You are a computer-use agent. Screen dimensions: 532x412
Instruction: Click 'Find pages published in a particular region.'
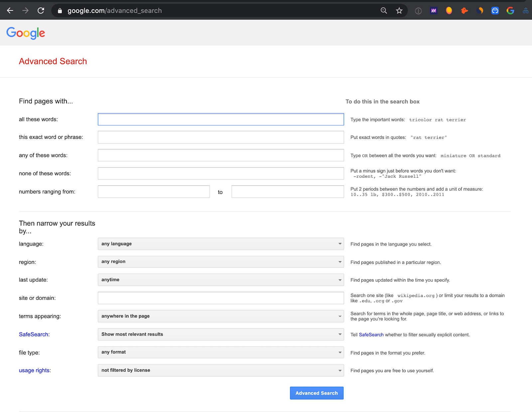pyautogui.click(x=396, y=262)
